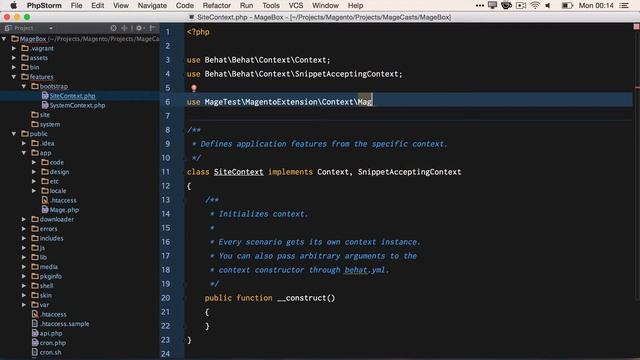Collapse the public folder

point(14,133)
